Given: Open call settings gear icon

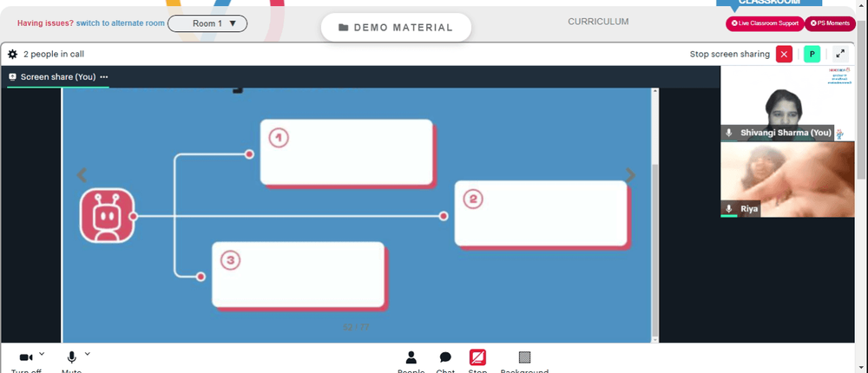Looking at the screenshot, I should coord(12,55).
